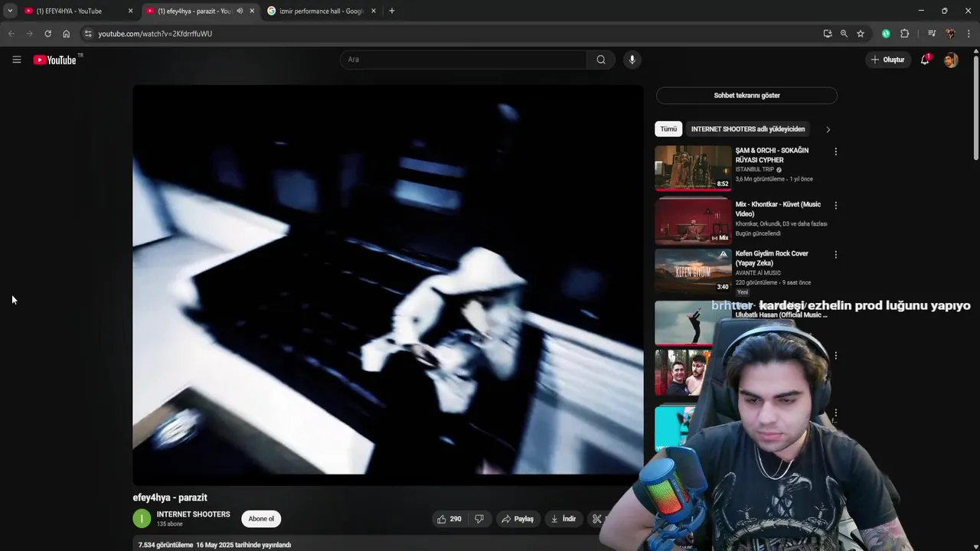Screen dimensions: 980x551
Task: Switch to the izmir performance hall Google tab
Action: [x=321, y=11]
